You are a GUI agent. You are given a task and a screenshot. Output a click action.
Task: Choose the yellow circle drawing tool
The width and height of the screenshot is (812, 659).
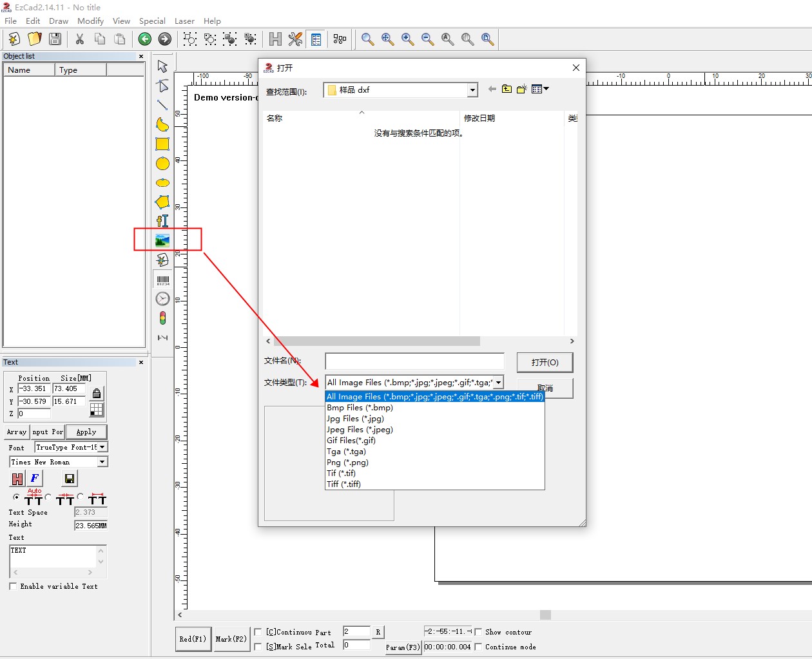pos(162,164)
